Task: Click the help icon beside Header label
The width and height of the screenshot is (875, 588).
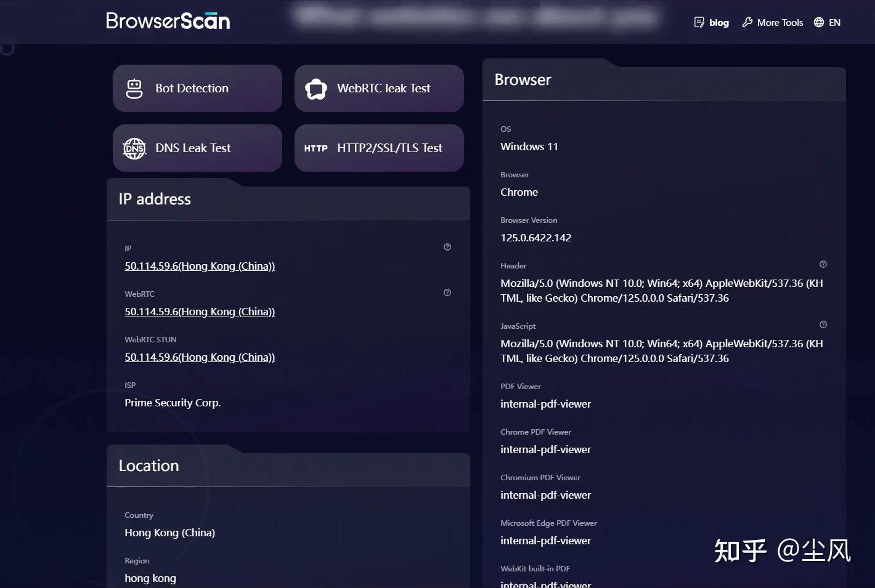Action: (x=823, y=264)
